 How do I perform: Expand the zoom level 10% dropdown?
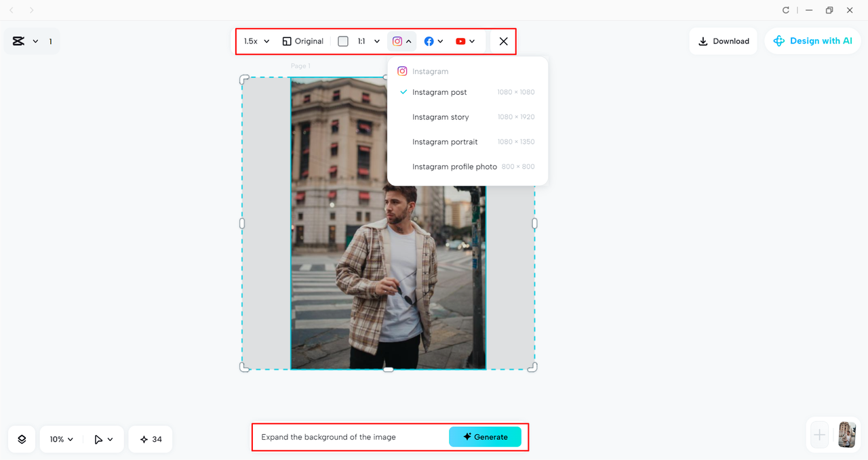point(60,439)
